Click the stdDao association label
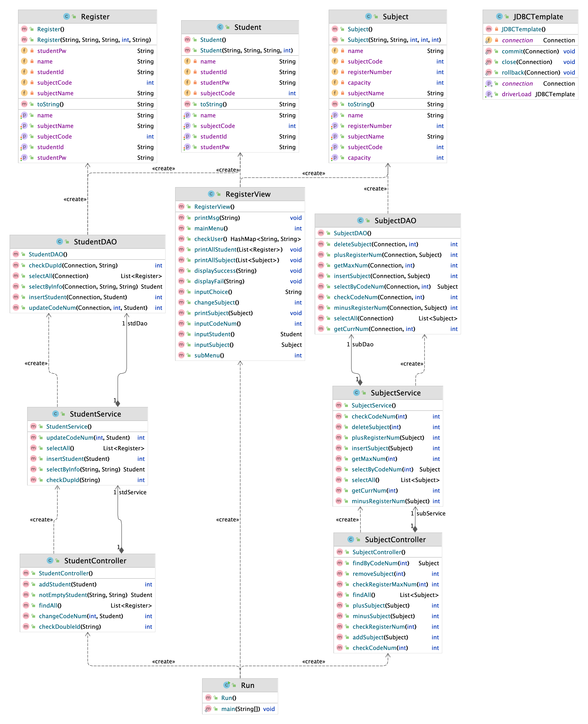Image resolution: width=588 pixels, height=724 pixels. pyautogui.click(x=137, y=324)
